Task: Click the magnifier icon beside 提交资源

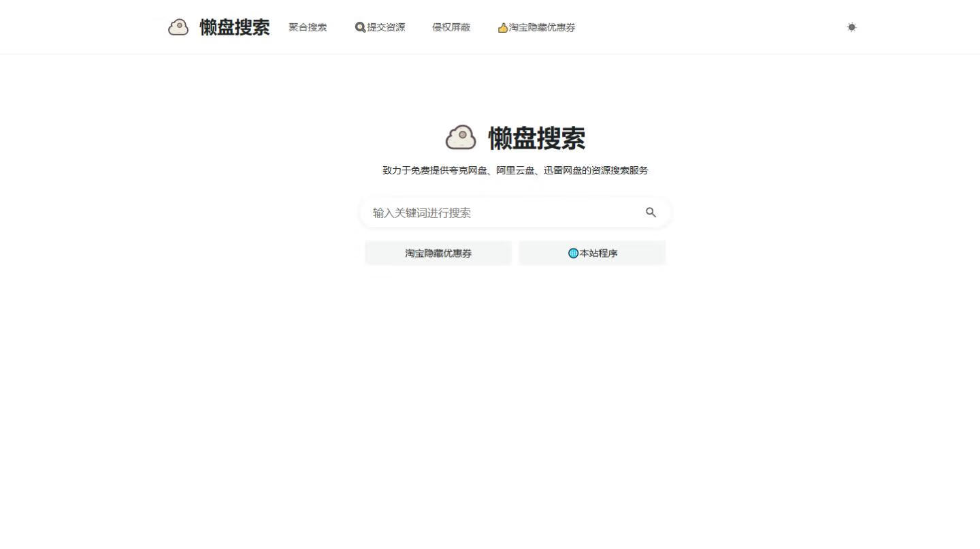Action: click(360, 27)
